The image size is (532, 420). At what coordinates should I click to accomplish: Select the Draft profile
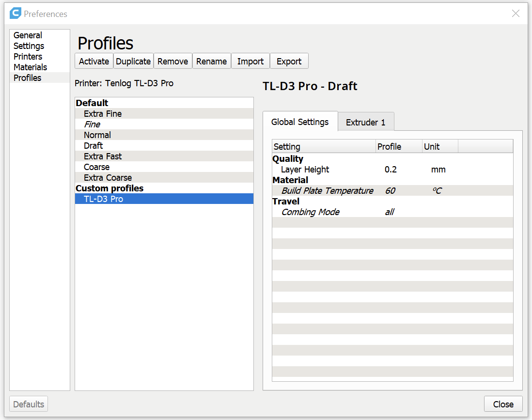point(164,145)
